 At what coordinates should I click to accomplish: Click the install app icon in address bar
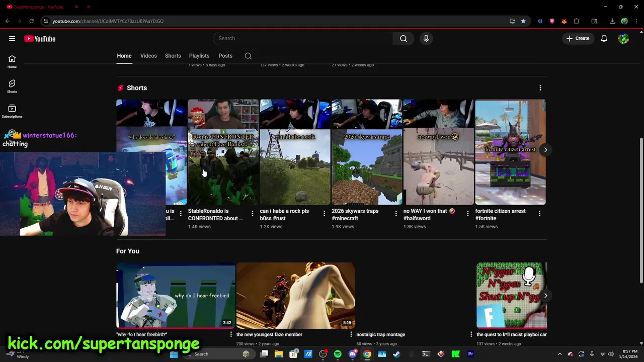click(x=512, y=21)
